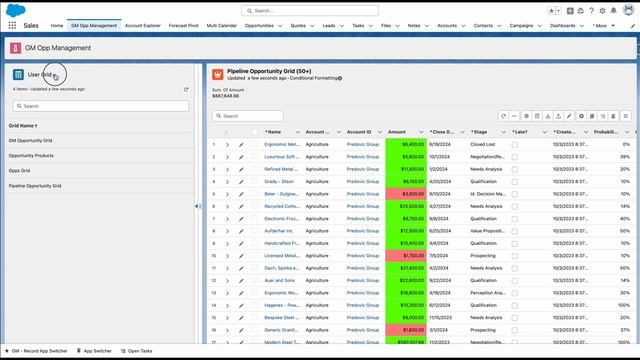
Task: Go to the Home tab
Action: [x=57, y=26]
